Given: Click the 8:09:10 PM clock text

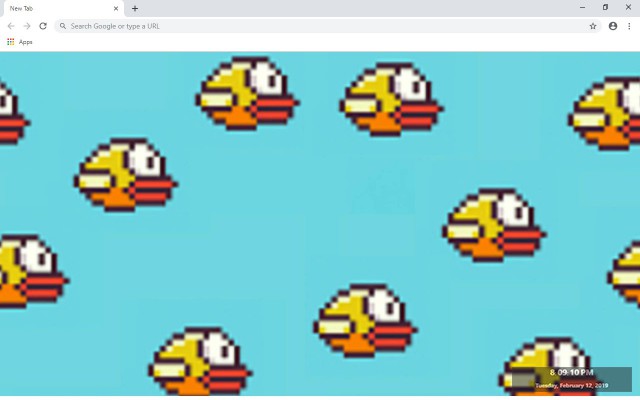Looking at the screenshot, I should click(x=571, y=372).
